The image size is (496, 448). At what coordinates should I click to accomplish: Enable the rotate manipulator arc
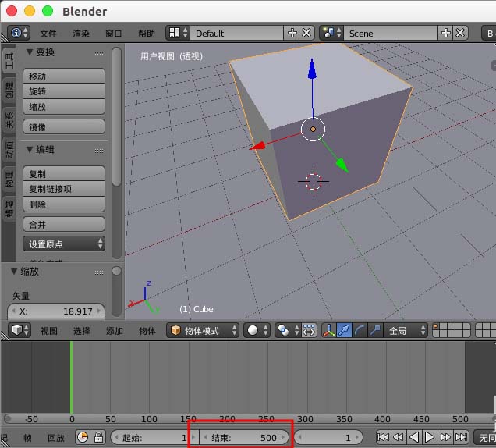point(360,331)
